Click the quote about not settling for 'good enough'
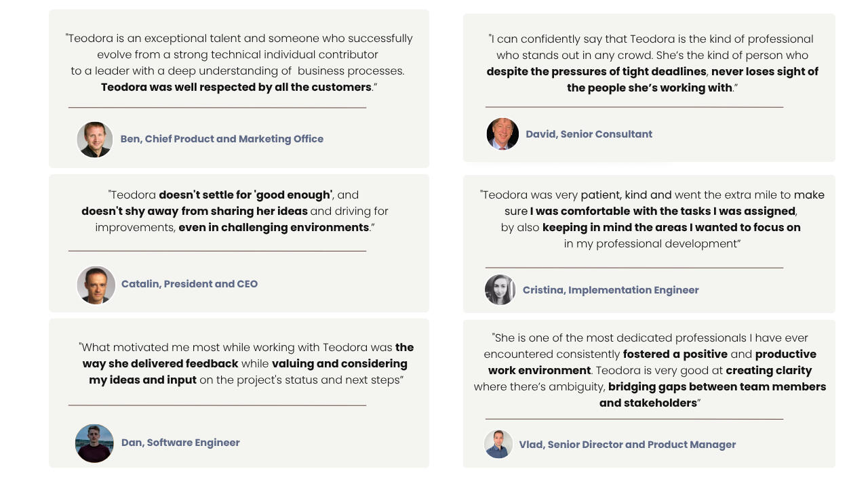The height and width of the screenshot is (488, 868). 235,211
